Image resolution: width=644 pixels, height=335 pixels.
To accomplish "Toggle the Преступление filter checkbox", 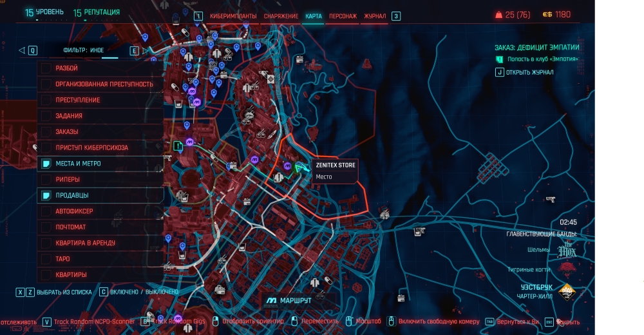I will point(46,100).
